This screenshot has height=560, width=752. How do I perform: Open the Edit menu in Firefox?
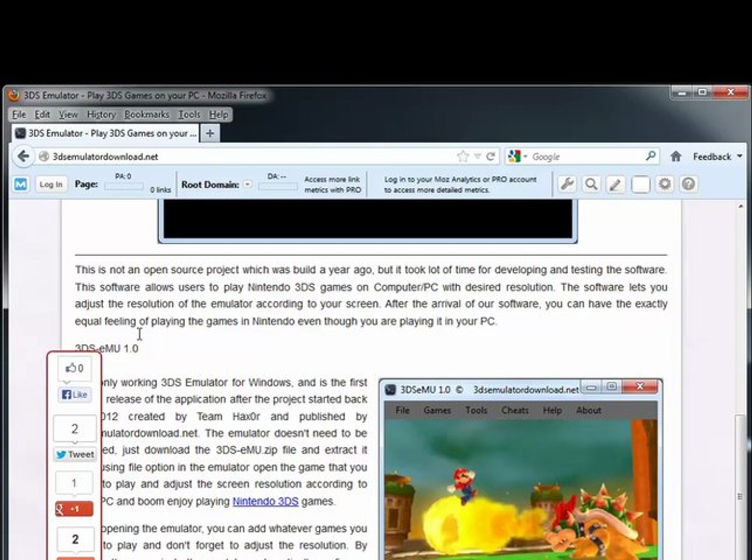click(42, 115)
